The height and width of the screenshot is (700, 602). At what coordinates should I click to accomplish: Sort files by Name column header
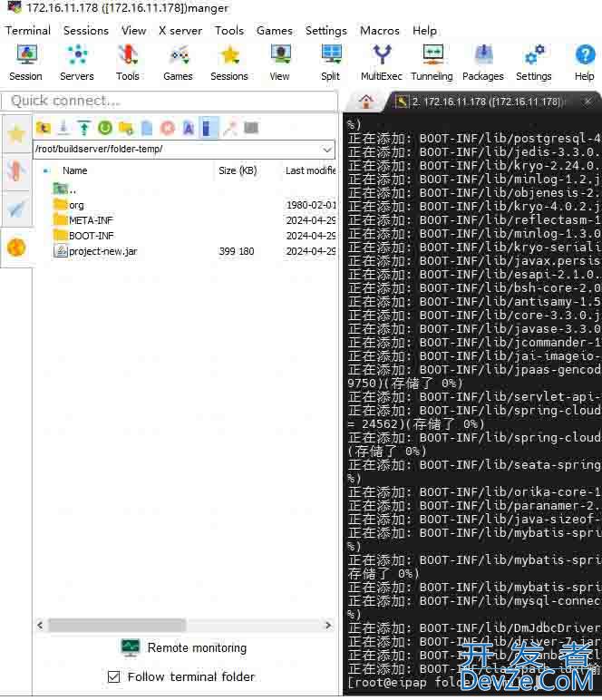click(x=75, y=170)
